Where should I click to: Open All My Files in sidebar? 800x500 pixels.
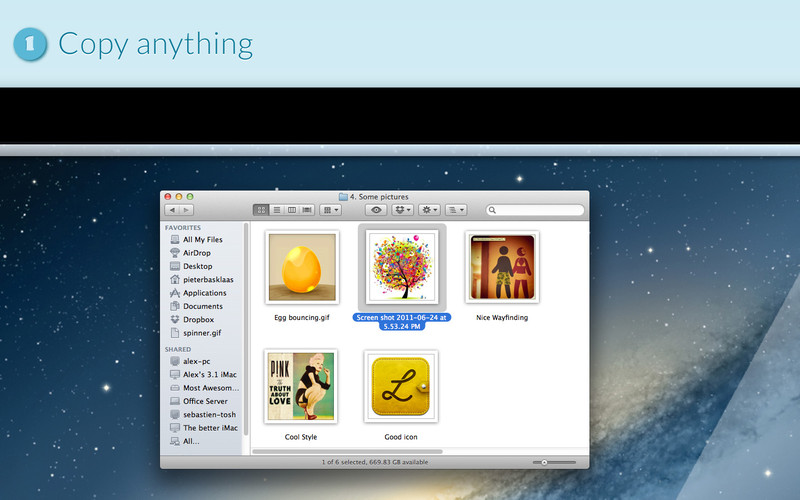[x=203, y=239]
